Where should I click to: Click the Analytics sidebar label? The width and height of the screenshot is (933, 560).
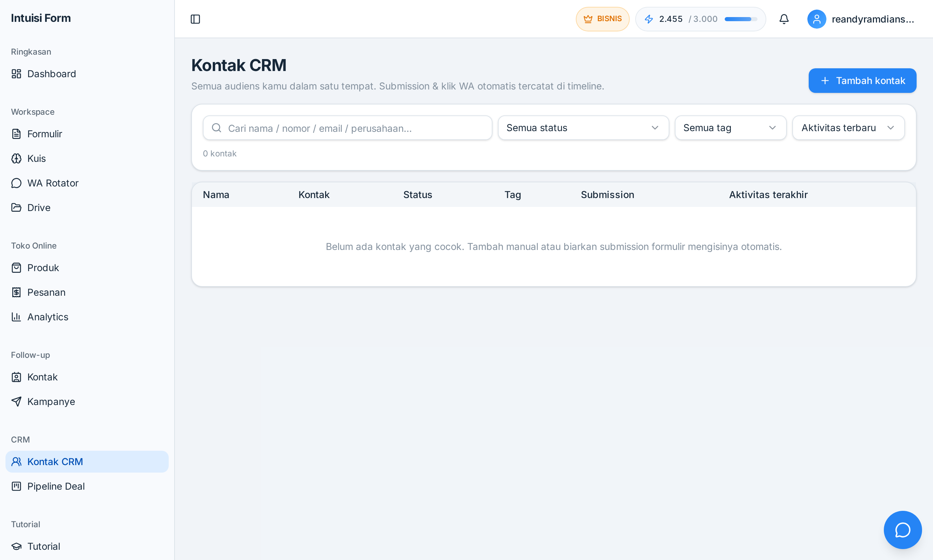click(x=48, y=317)
